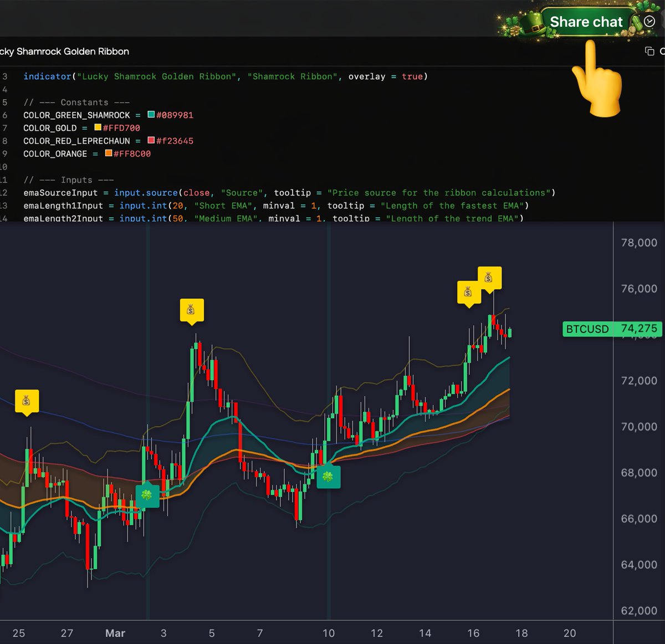Click the Share chat button

coord(586,22)
